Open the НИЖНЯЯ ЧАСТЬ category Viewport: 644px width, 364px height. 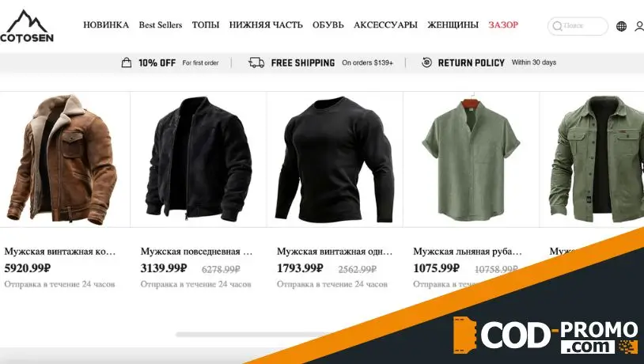(266, 25)
